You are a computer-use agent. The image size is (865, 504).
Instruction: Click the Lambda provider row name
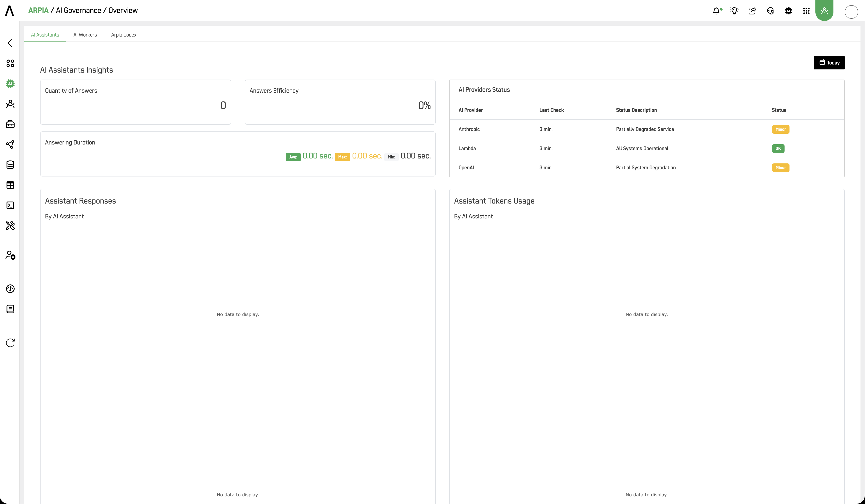click(x=467, y=148)
